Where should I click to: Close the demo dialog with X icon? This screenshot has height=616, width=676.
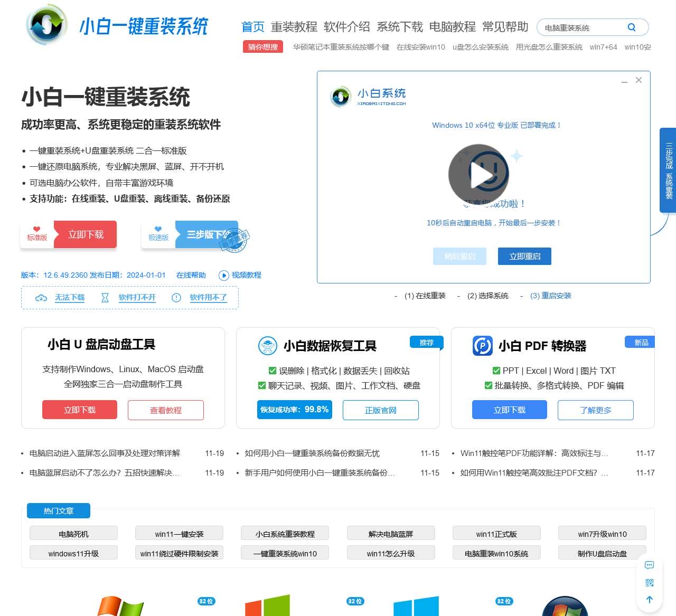[x=639, y=80]
